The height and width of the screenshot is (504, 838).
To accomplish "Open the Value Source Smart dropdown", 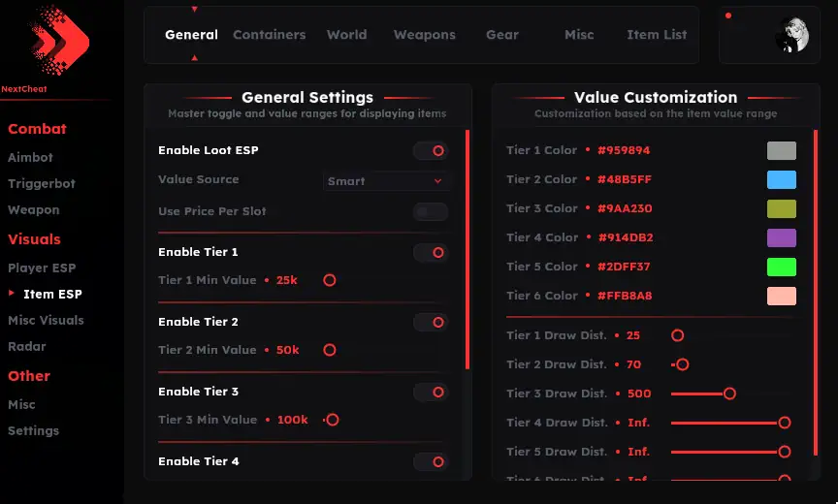I will coord(386,181).
